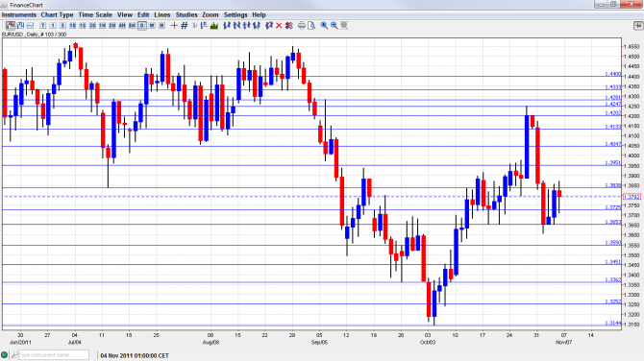Select the 4H time scale button

click(122, 25)
